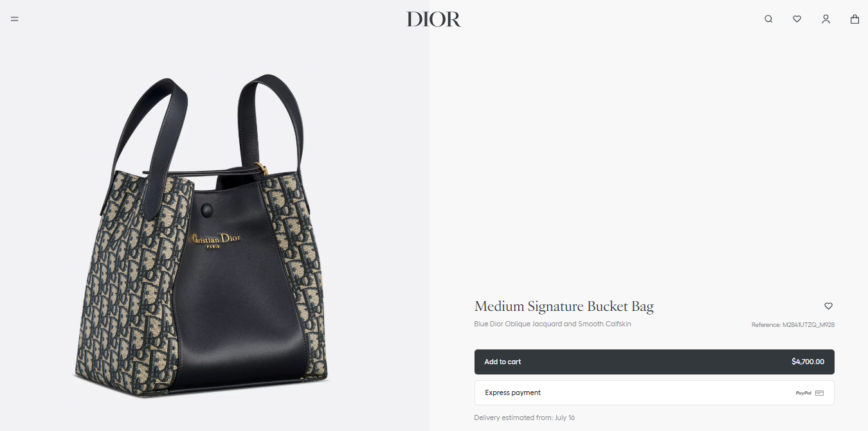
Task: Open the hamburger navigation menu
Action: (x=14, y=19)
